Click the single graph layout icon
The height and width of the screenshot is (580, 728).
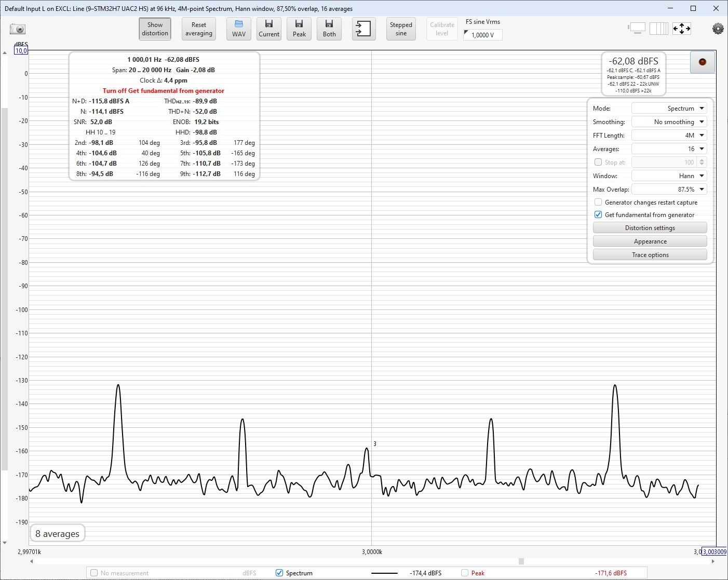[637, 29]
